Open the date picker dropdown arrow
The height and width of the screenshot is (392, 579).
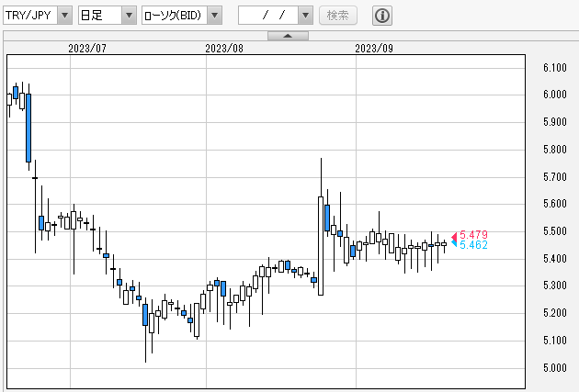[x=305, y=15]
